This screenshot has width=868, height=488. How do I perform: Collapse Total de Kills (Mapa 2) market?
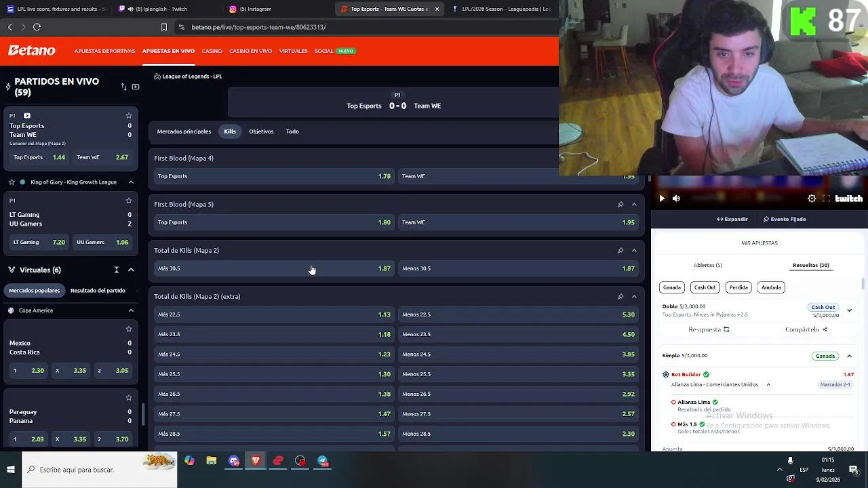pyautogui.click(x=634, y=251)
